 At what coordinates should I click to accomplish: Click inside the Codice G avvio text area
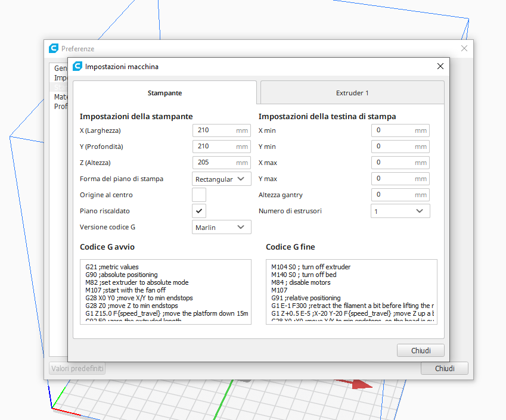166,292
